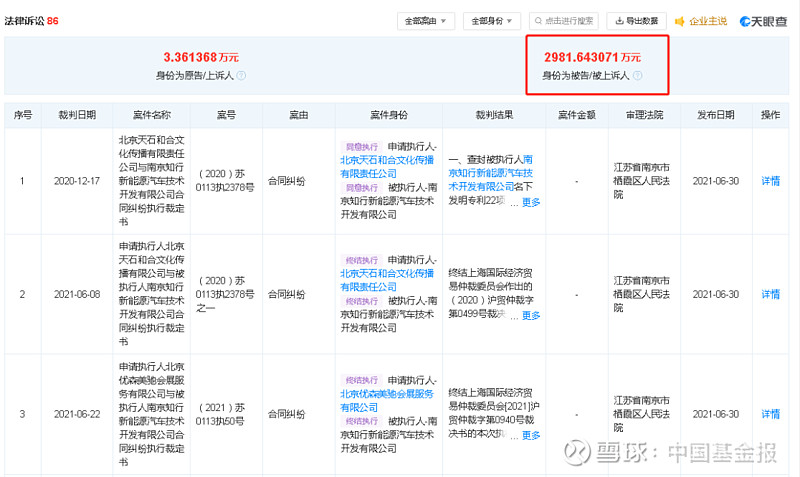Viewport: 800px width, 477px height.
Task: Click the 操作 column header
Action: tap(770, 115)
